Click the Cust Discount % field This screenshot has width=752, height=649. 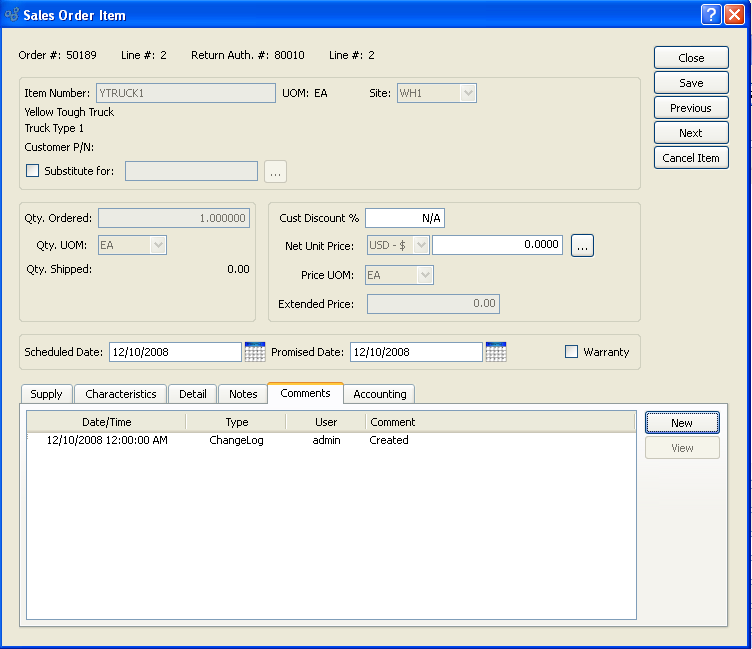pos(405,218)
